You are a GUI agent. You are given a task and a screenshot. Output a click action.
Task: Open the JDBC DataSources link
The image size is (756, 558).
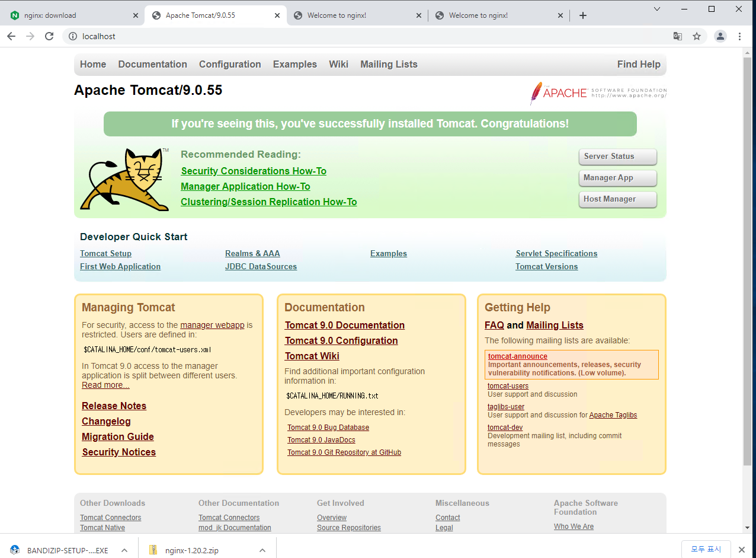(x=261, y=266)
